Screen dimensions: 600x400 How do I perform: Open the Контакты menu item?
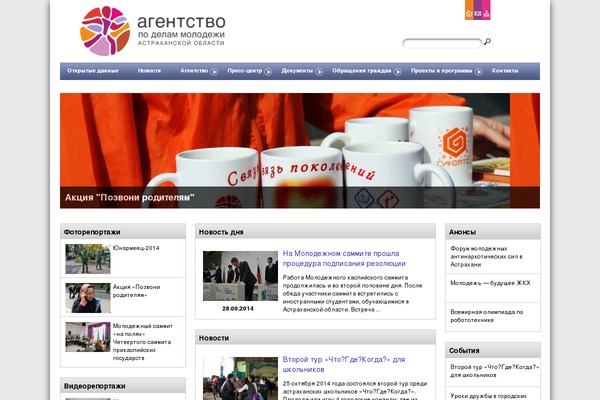tap(505, 71)
